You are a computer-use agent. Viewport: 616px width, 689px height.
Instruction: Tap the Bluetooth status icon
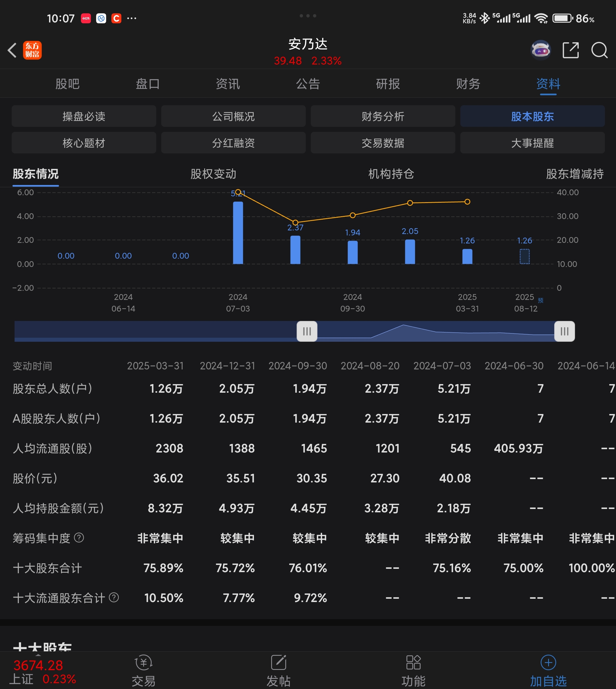(485, 18)
